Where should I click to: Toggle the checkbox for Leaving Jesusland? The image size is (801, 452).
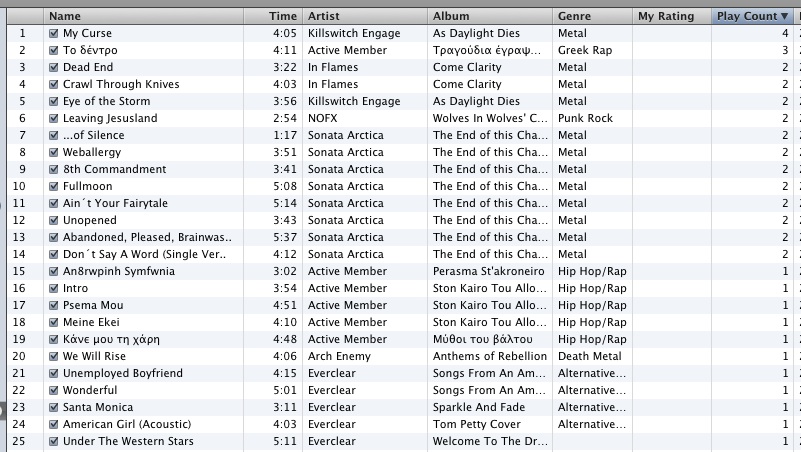tap(54, 118)
